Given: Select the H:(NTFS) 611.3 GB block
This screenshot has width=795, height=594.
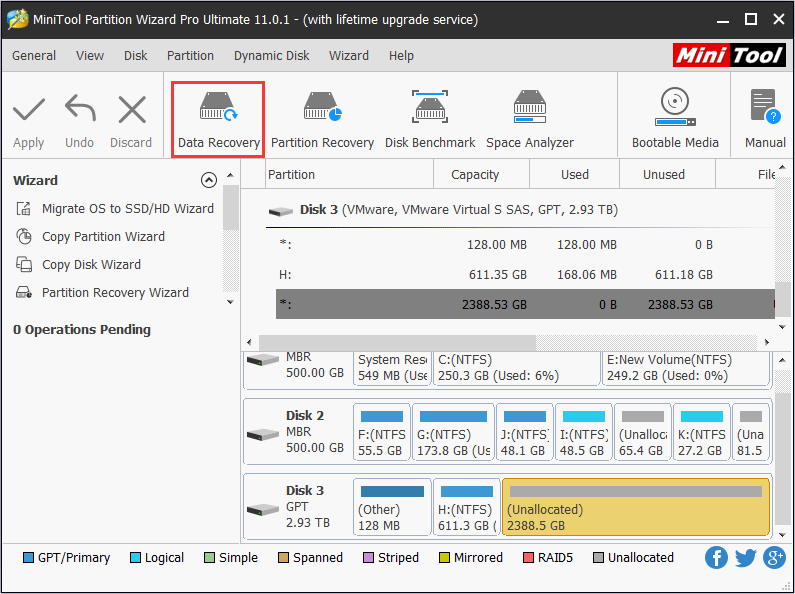Looking at the screenshot, I should (466, 507).
